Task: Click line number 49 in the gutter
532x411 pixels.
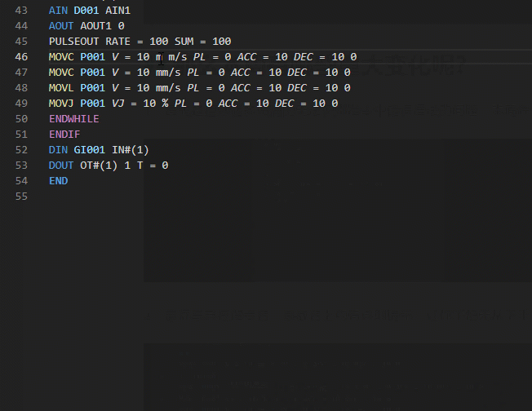Action: tap(21, 104)
